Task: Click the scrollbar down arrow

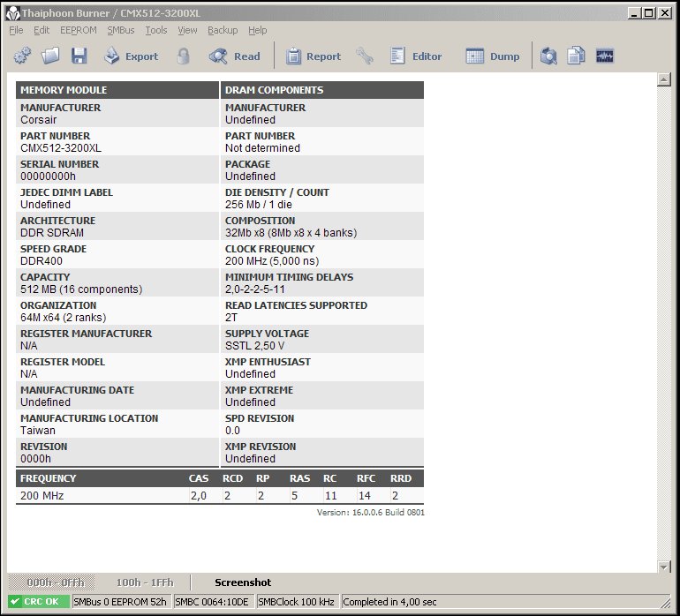Action: [x=664, y=567]
